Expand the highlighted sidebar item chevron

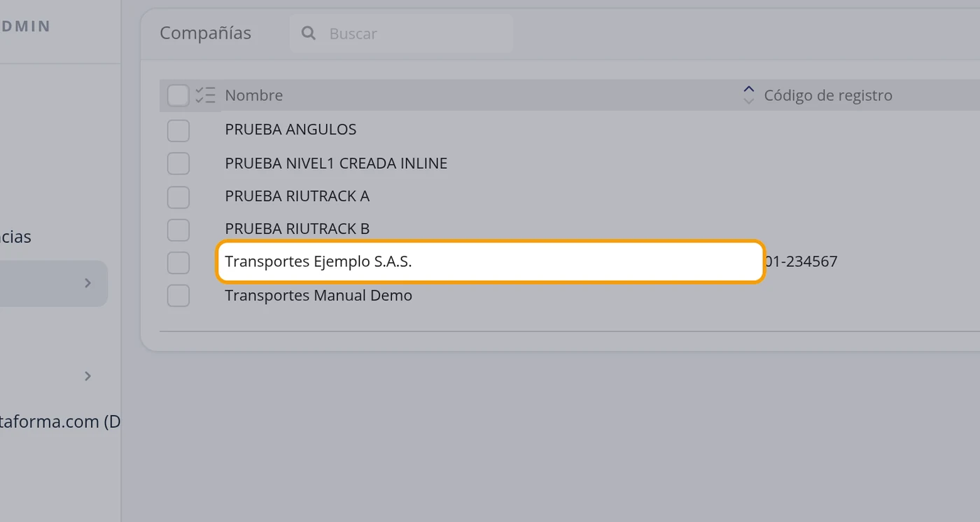click(87, 283)
